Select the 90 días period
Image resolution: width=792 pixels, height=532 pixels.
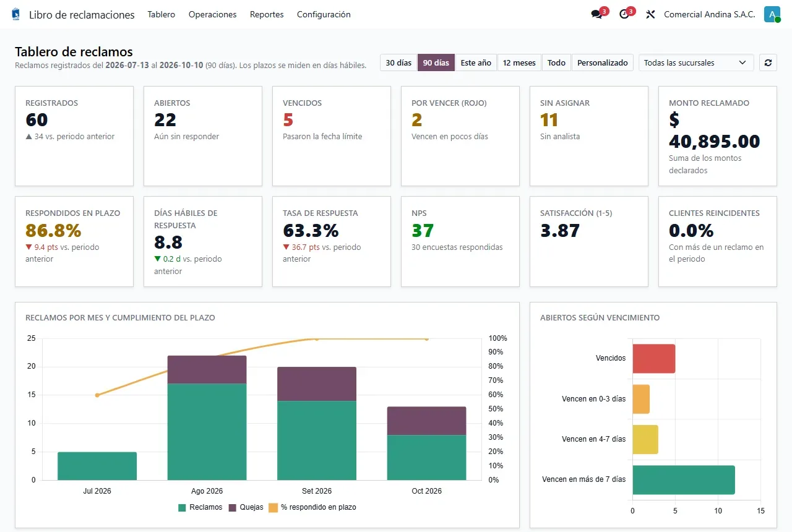click(x=436, y=62)
